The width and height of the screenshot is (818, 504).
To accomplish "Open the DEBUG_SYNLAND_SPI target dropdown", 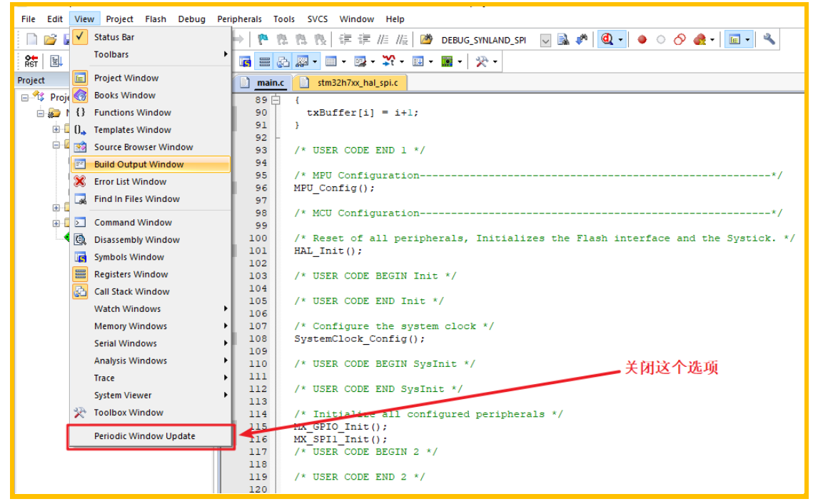I will (545, 40).
